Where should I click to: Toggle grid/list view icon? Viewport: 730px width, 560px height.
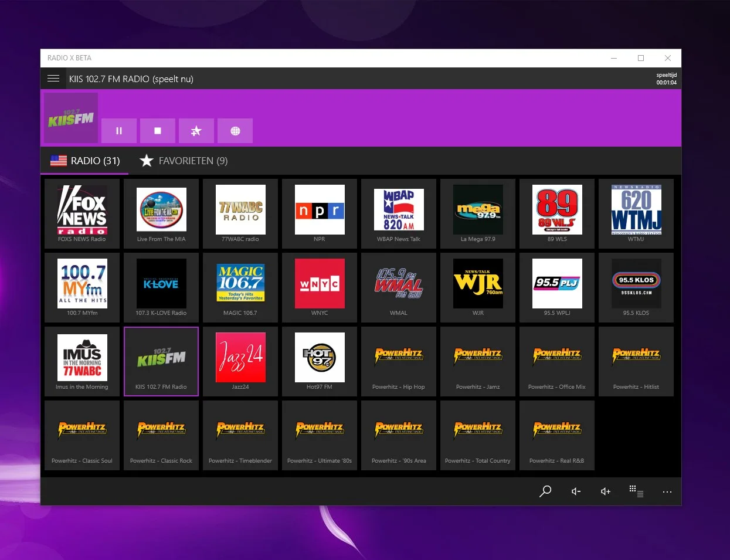point(636,491)
